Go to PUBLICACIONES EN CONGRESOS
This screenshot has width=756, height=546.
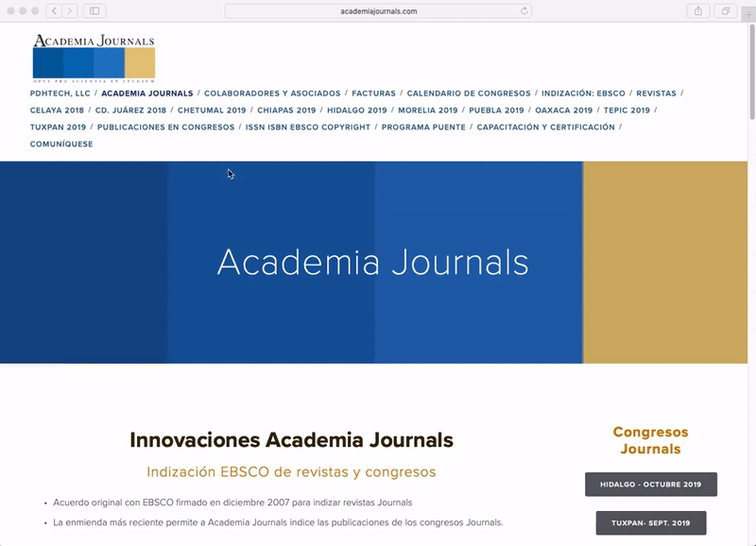coord(166,128)
